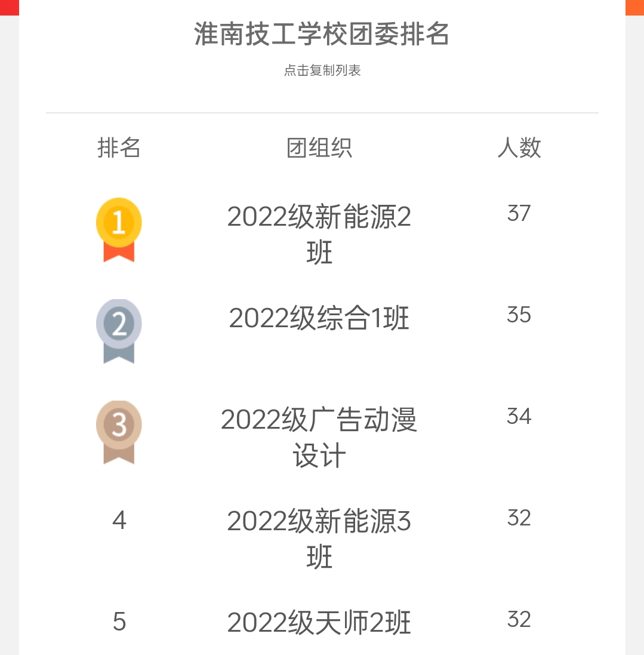
Task: Select the 淮南技工学校团委排名 title
Action: [x=322, y=34]
